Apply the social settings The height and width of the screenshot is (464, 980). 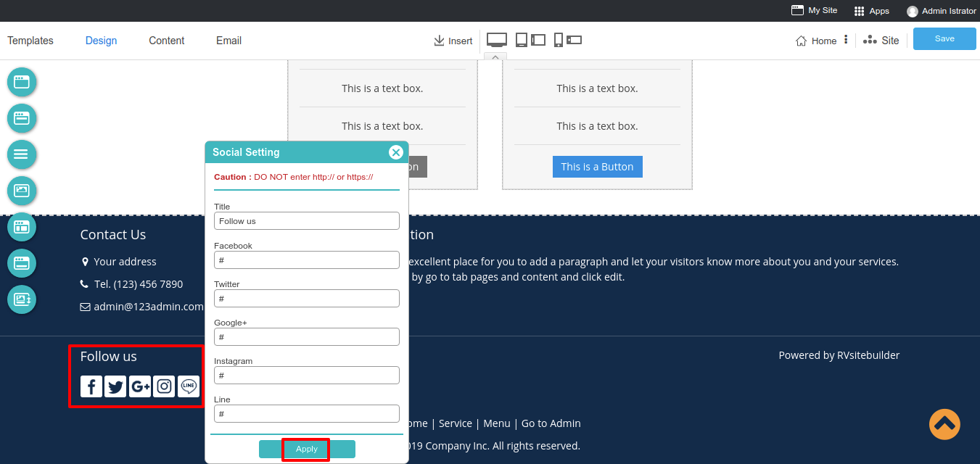[x=307, y=449]
